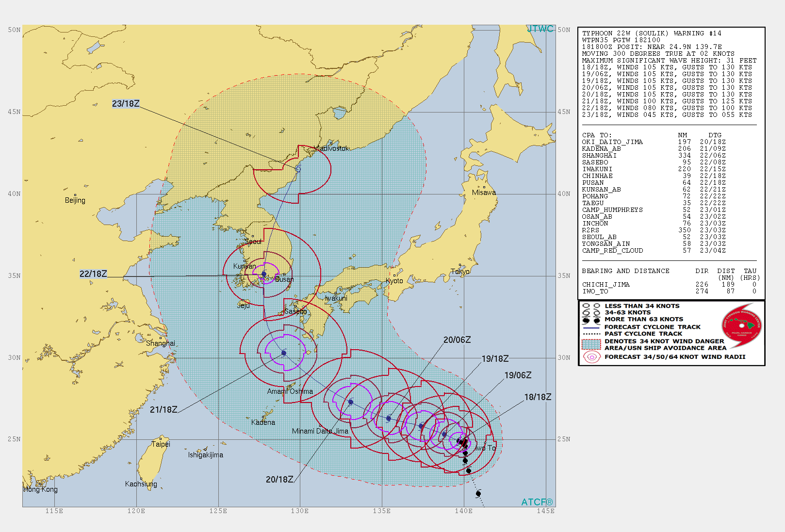
Task: Click the more than 63 knots legend symbol
Action: click(x=591, y=320)
